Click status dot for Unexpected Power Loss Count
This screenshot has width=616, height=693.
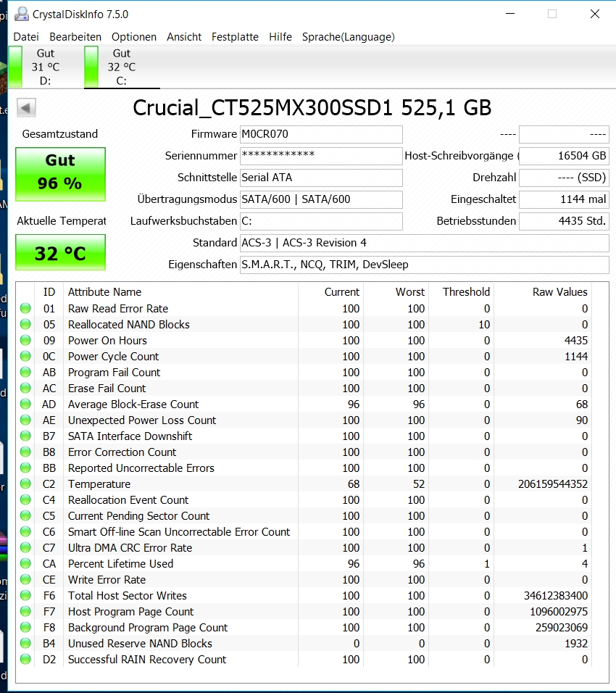point(25,420)
